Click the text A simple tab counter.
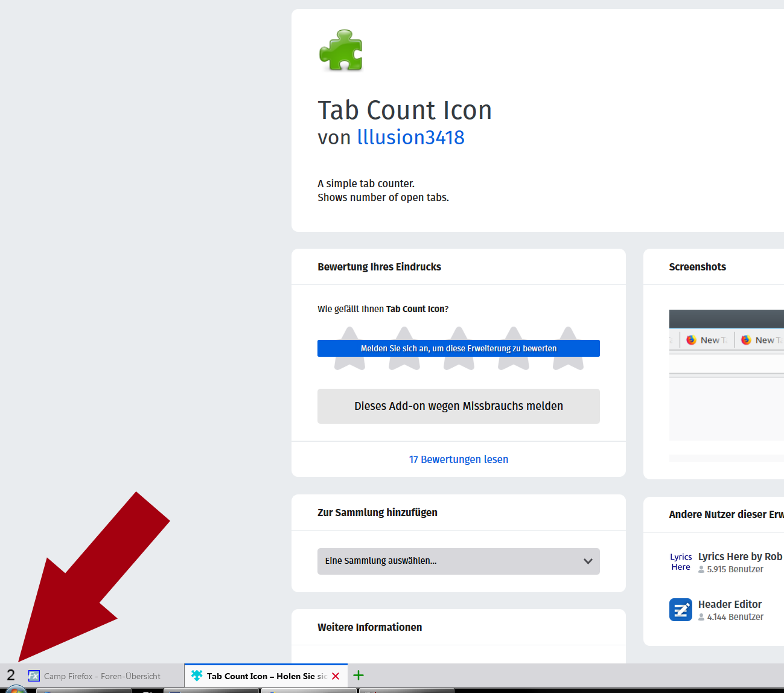Viewport: 784px width, 693px height. (x=366, y=184)
